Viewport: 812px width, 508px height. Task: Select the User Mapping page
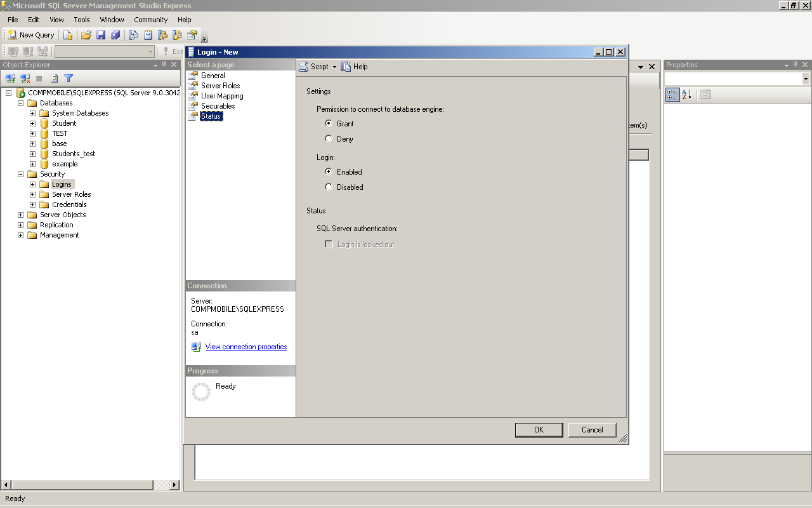pyautogui.click(x=222, y=96)
